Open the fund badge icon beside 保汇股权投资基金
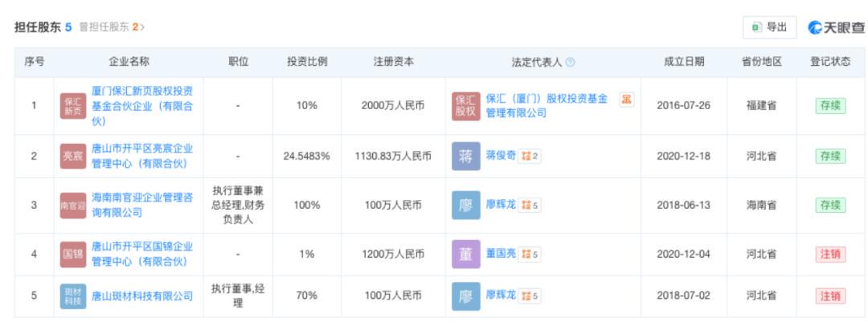Image resolution: width=868 pixels, height=326 pixels. (x=625, y=100)
